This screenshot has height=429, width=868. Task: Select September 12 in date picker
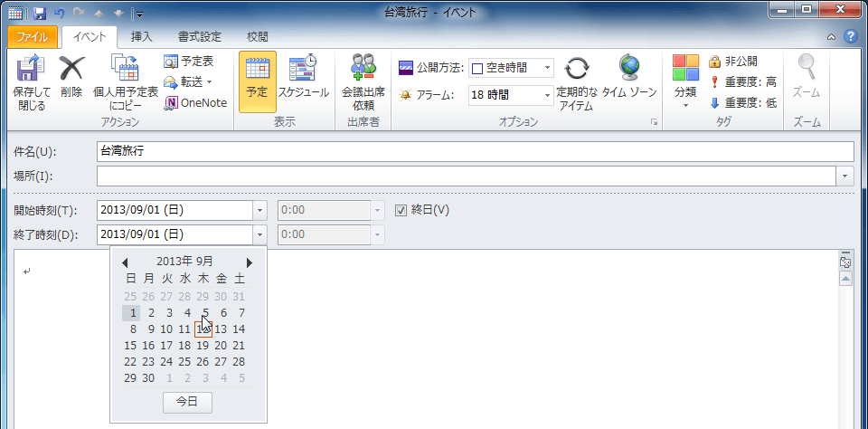coord(203,329)
